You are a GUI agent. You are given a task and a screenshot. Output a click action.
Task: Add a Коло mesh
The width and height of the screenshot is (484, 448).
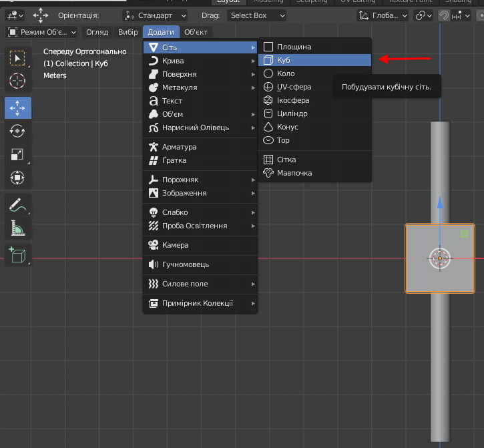coord(314,73)
